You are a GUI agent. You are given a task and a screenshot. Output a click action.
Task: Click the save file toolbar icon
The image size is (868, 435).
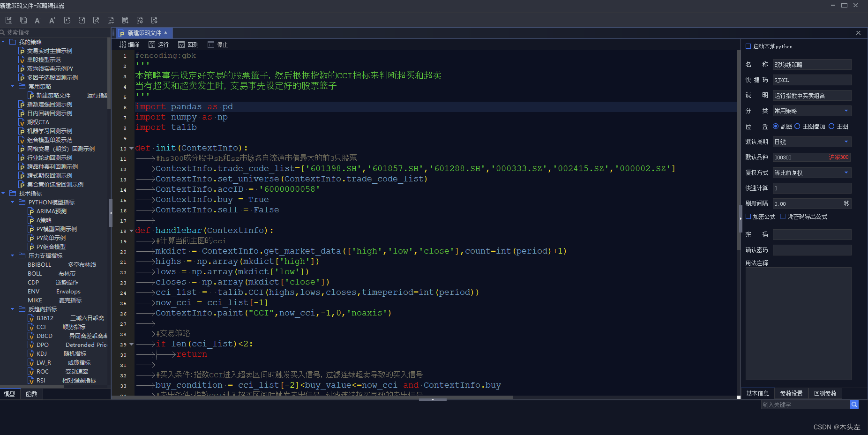[x=9, y=20]
